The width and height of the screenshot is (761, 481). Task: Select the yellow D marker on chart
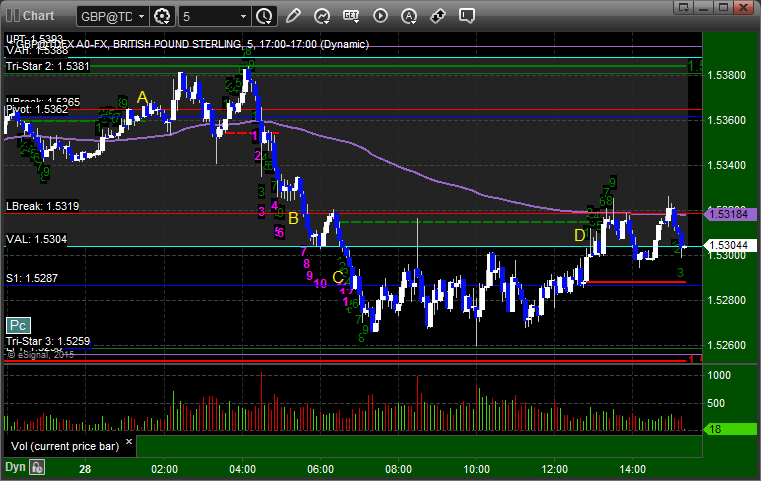click(579, 235)
